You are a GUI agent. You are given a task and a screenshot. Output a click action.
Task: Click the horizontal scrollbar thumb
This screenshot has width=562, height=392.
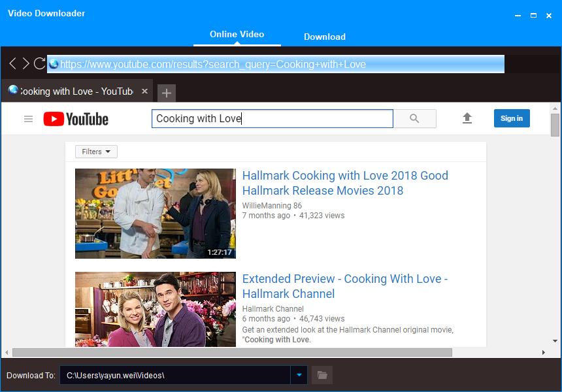pos(232,353)
